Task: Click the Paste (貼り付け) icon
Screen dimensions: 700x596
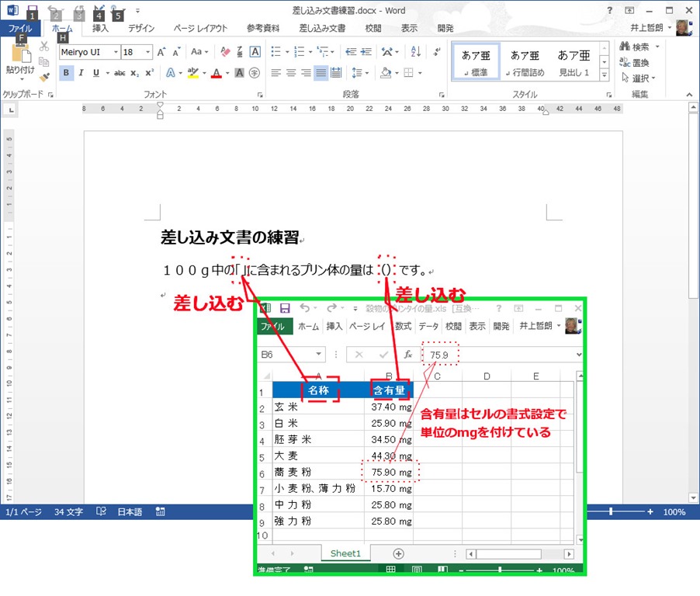Action: 19,56
